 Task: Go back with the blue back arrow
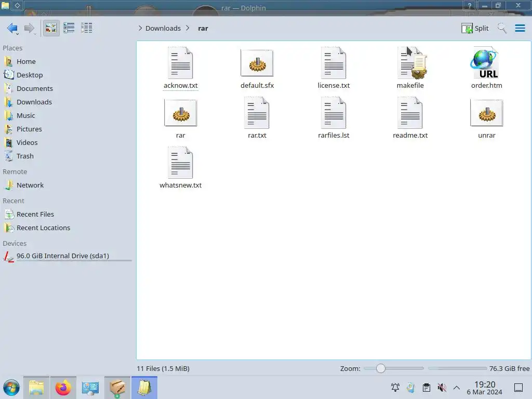(x=12, y=28)
